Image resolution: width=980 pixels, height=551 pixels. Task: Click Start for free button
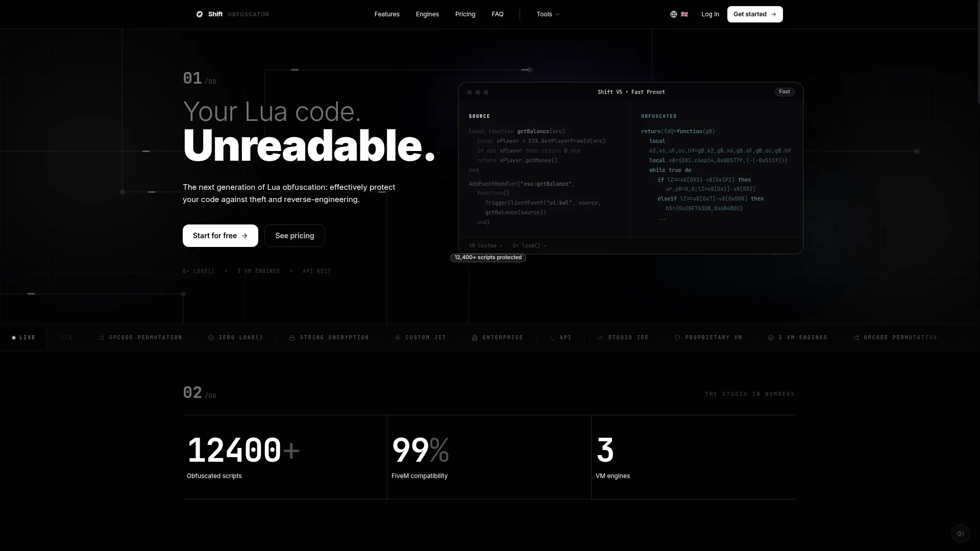(x=220, y=236)
